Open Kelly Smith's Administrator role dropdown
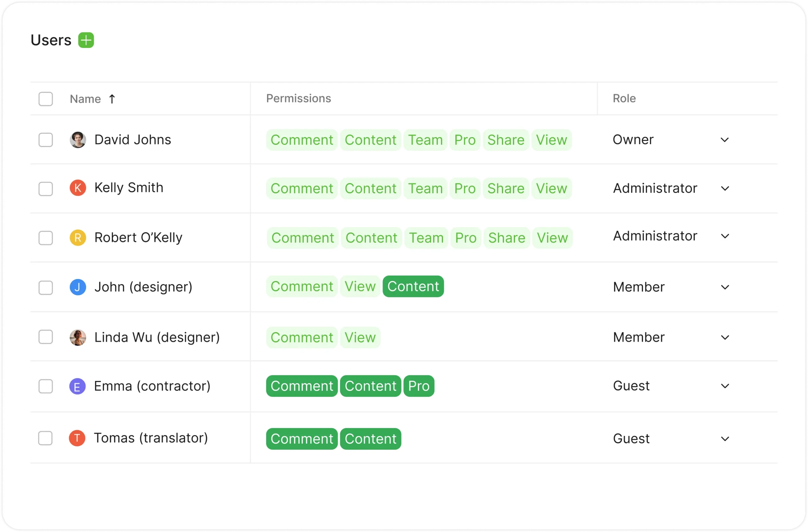The height and width of the screenshot is (532, 808). pyautogui.click(x=725, y=188)
